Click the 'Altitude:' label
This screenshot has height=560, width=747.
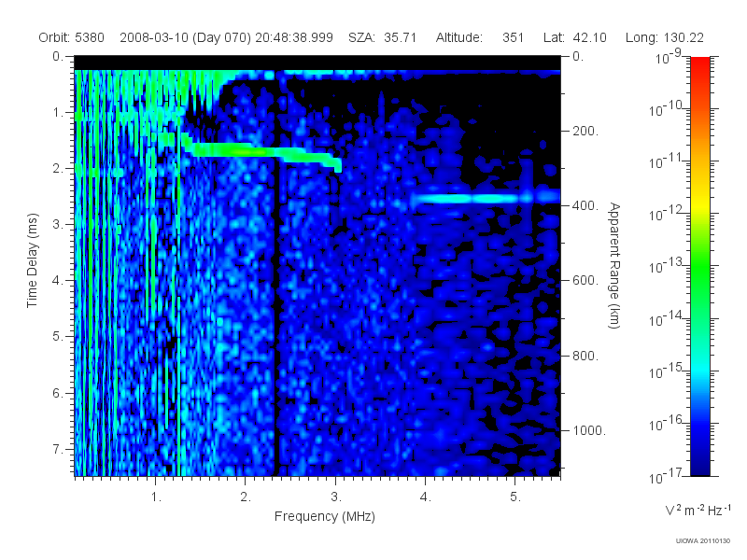tap(458, 37)
